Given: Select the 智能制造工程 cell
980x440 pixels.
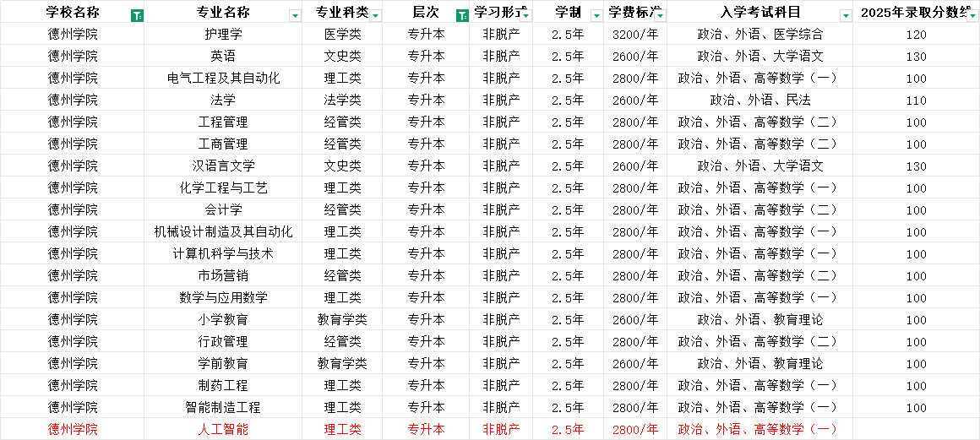Looking at the screenshot, I should pyautogui.click(x=223, y=408).
